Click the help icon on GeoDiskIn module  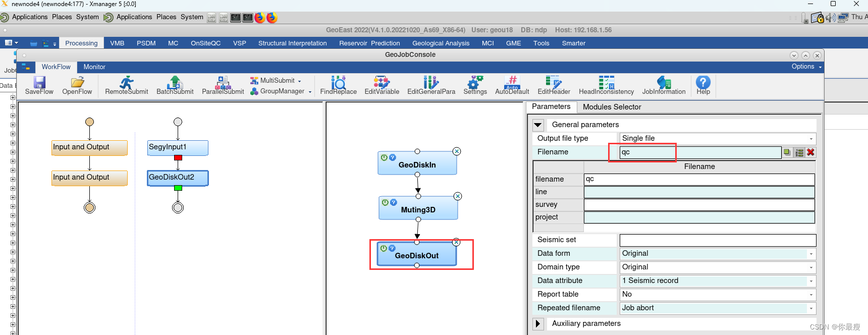393,157
